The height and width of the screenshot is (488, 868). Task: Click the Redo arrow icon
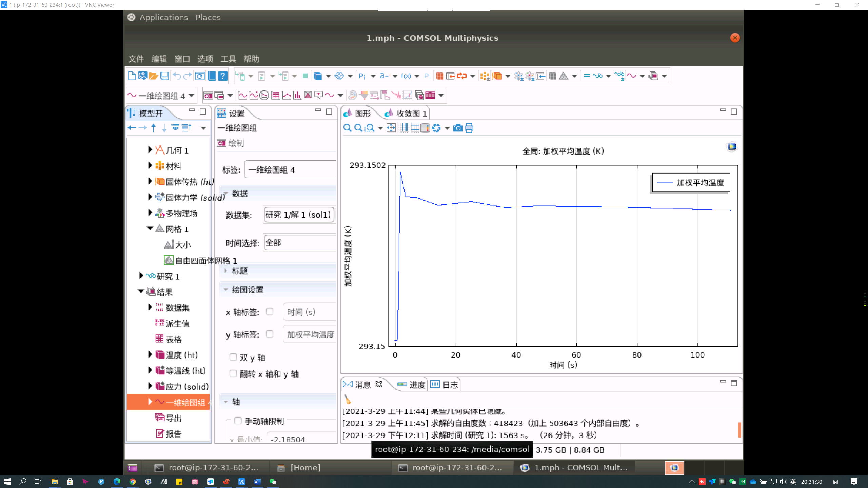(188, 76)
